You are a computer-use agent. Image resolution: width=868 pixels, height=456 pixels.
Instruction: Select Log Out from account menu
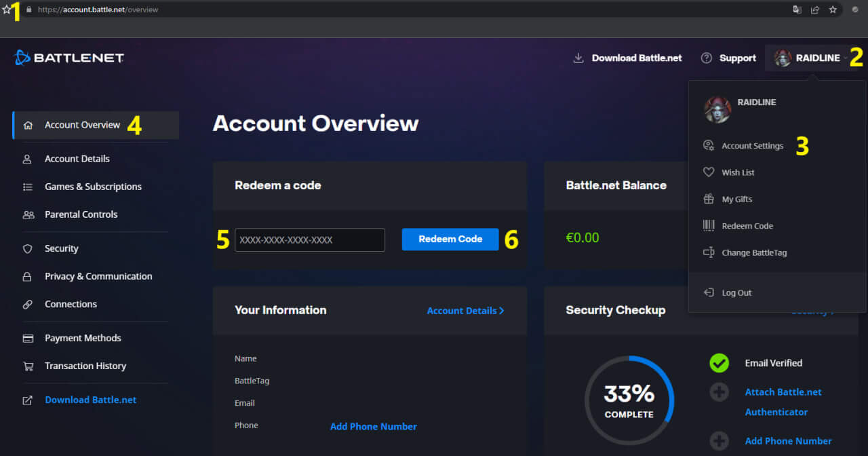tap(736, 293)
